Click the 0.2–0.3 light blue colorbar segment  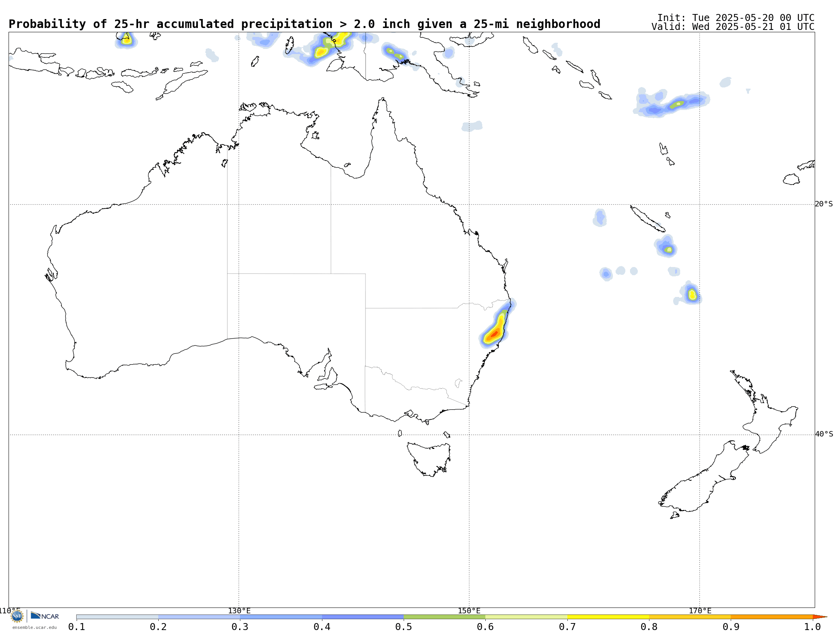click(199, 617)
